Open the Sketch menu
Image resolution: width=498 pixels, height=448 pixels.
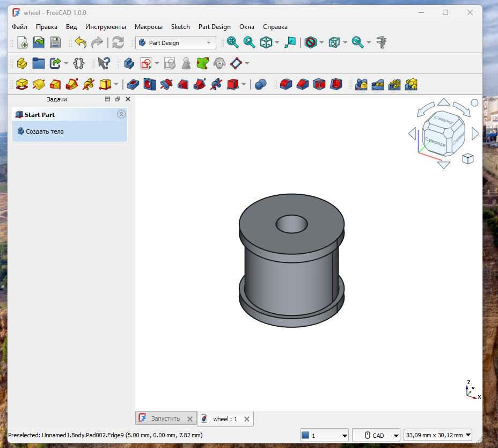tap(180, 26)
